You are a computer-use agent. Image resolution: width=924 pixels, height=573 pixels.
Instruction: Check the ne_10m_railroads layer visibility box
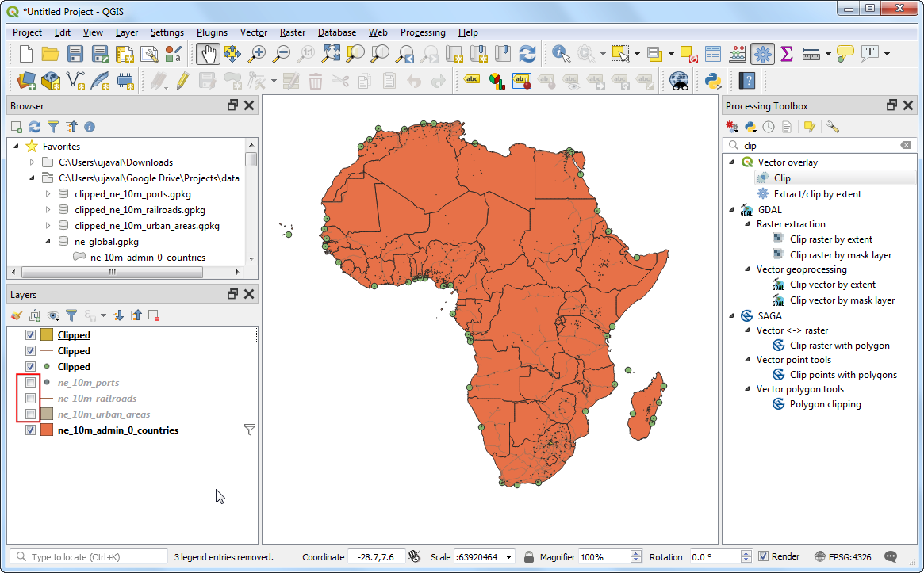[30, 399]
